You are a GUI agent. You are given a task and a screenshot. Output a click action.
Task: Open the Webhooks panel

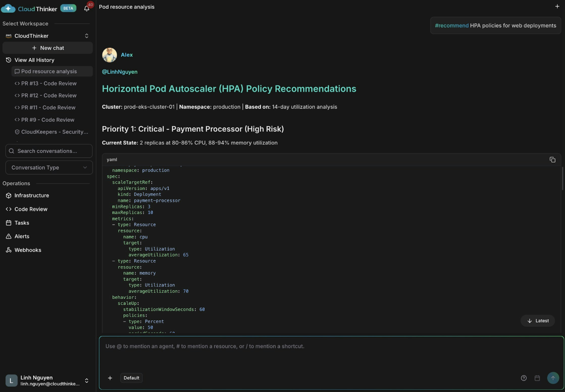coord(28,250)
